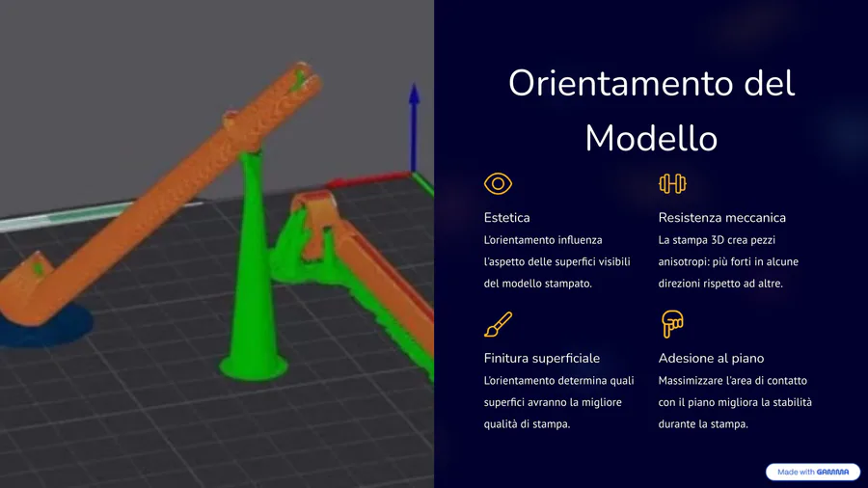868x488 pixels.
Task: Select the slide title 'Orientamento del Modello'
Action: pyautogui.click(x=651, y=110)
